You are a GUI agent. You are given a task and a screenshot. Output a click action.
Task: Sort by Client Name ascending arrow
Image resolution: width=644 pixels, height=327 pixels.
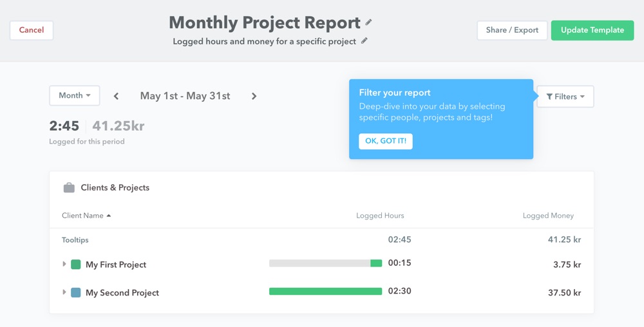(x=108, y=216)
